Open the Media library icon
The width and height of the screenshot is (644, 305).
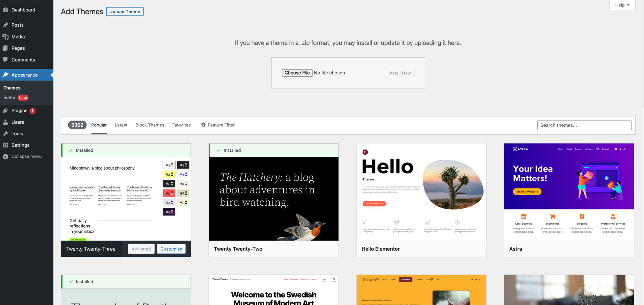(5, 36)
